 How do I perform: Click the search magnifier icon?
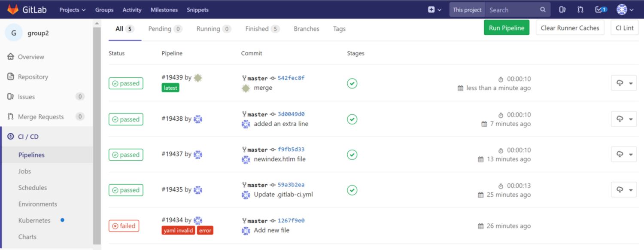[543, 9]
